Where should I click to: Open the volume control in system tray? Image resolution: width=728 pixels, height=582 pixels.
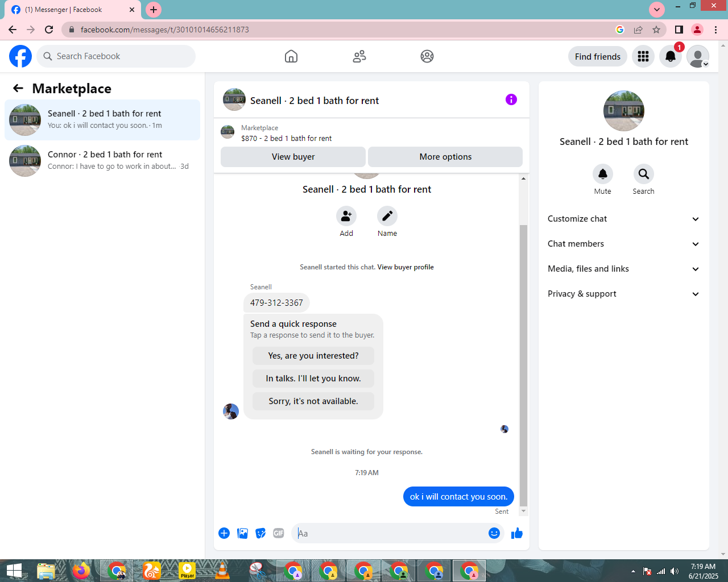pos(675,571)
